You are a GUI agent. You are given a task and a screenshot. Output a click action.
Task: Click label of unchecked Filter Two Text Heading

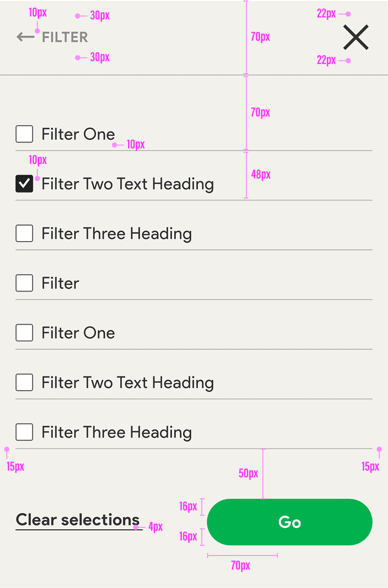click(128, 383)
